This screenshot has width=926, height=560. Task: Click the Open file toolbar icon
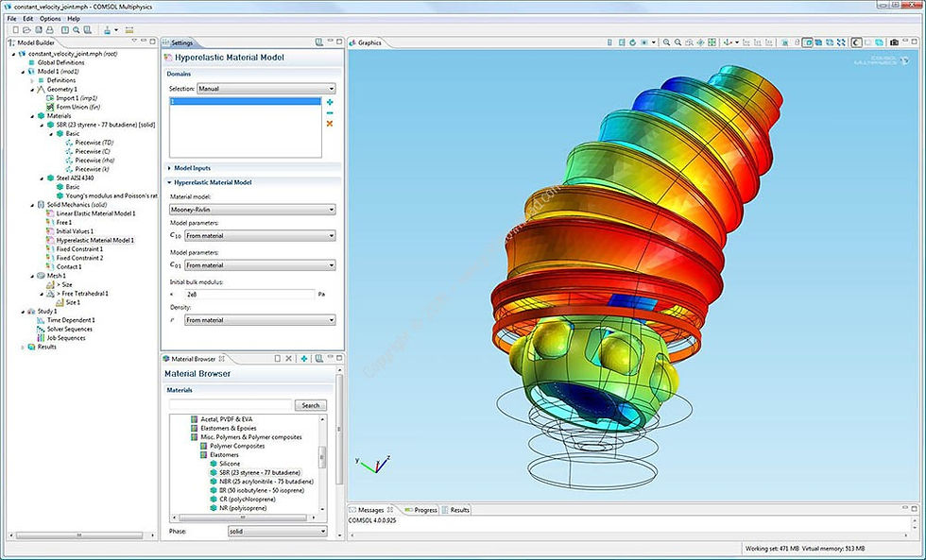point(27,29)
